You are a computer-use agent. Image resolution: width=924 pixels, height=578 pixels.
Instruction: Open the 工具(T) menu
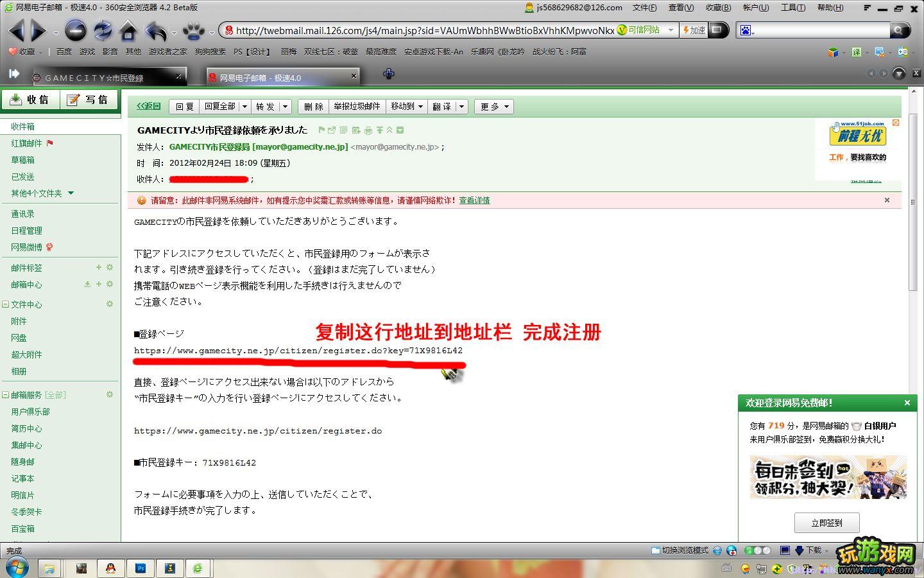pos(792,8)
